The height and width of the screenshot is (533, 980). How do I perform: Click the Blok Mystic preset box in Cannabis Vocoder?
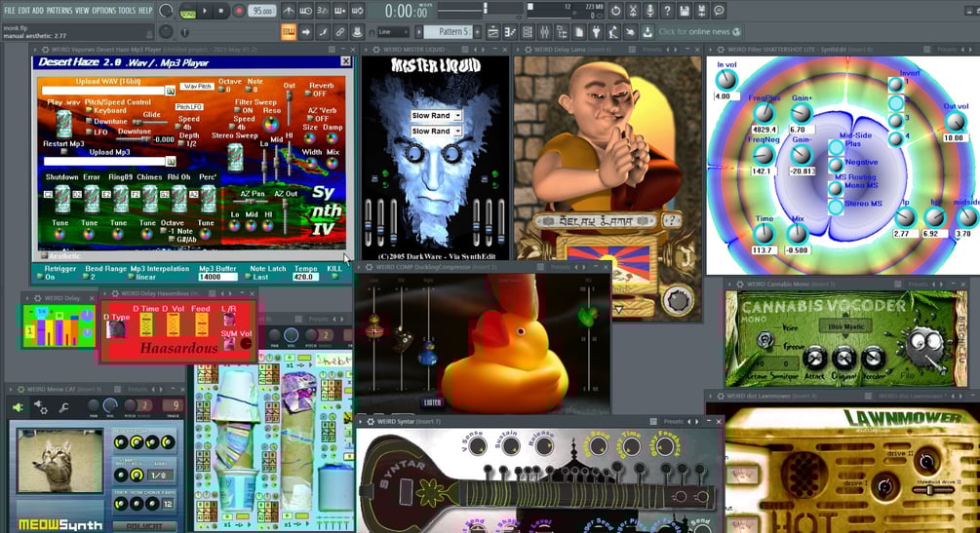point(846,326)
